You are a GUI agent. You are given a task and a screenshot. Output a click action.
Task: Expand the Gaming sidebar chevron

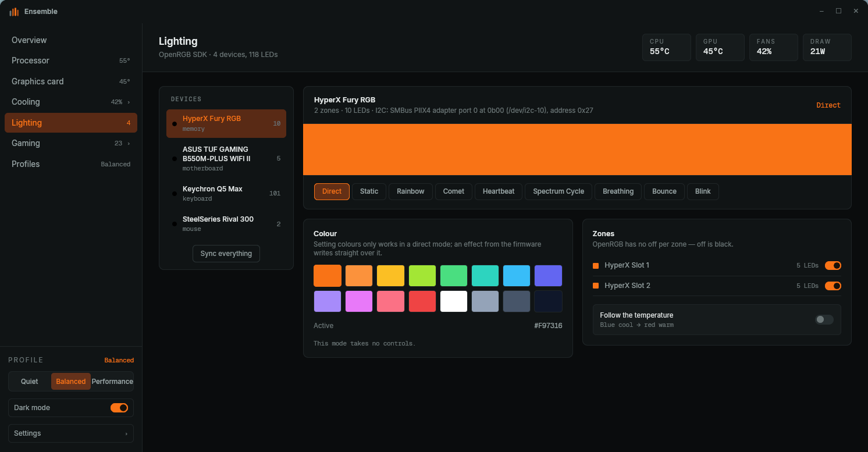point(129,143)
